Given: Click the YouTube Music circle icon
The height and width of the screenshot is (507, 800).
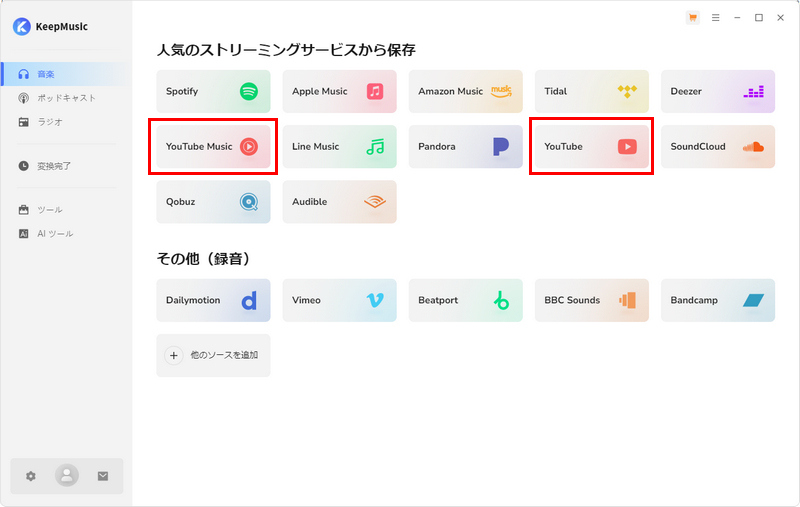Looking at the screenshot, I should (249, 147).
